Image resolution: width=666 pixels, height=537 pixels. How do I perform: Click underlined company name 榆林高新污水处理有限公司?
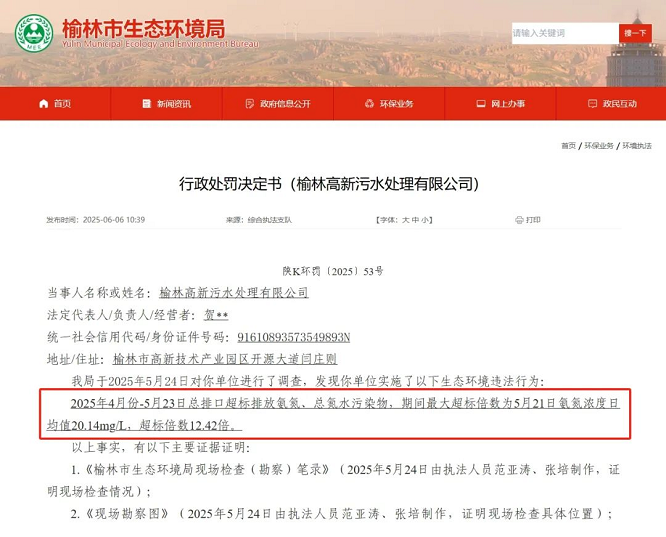[234, 293]
